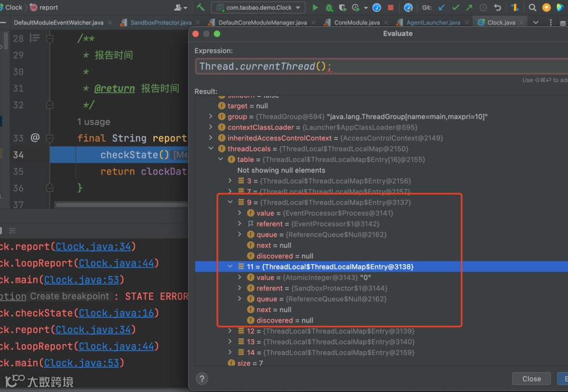Viewport: 568px width, 392px height.
Task: Expand value EventProcessor$Process@3141 node
Action: click(x=239, y=213)
